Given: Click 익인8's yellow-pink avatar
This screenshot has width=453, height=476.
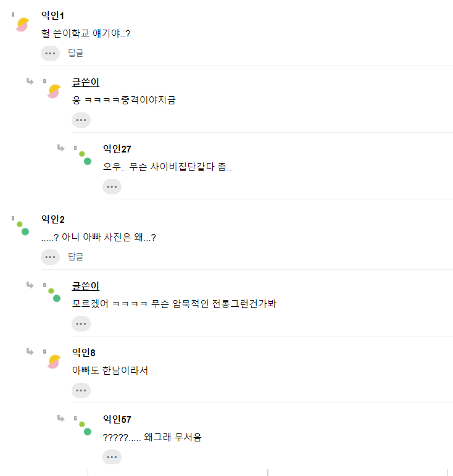Looking at the screenshot, I should [54, 361].
